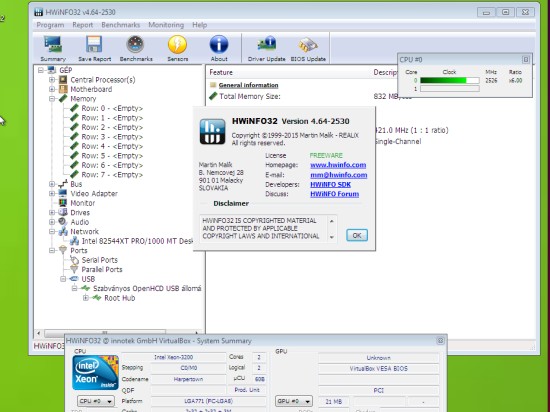The height and width of the screenshot is (412, 550).
Task: Click the About info icon
Action: (x=219, y=48)
